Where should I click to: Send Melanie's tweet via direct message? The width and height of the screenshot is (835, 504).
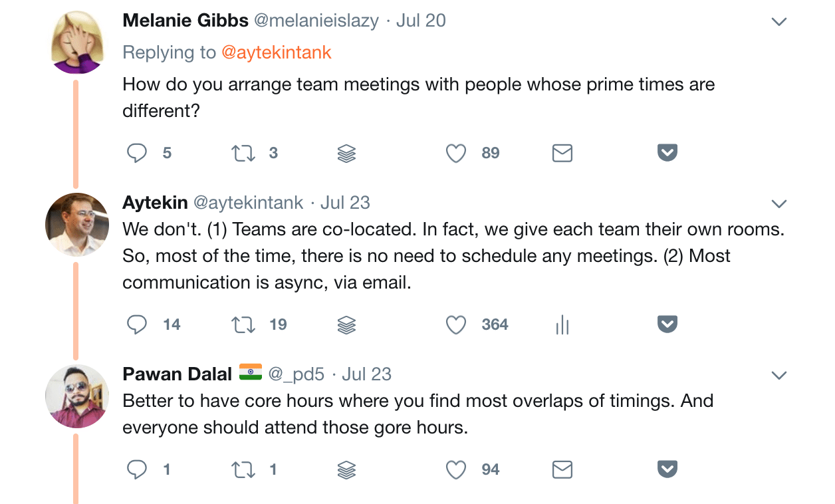tap(562, 154)
